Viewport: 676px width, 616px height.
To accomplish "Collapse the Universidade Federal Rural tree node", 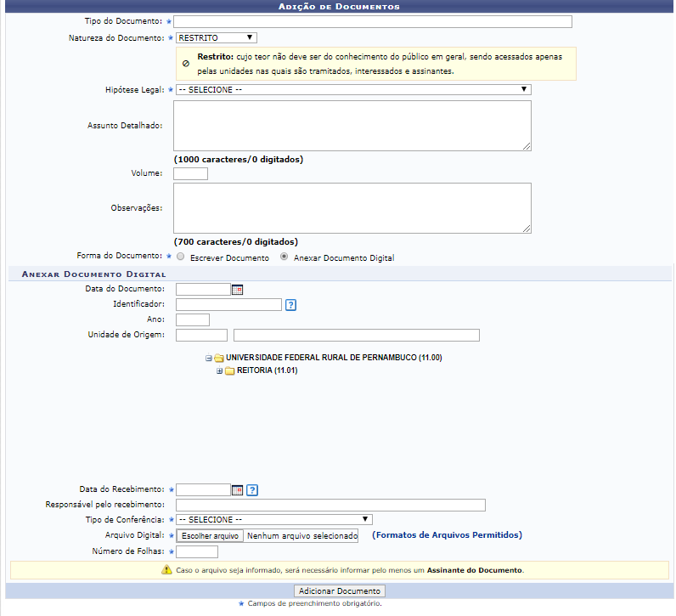I will click(208, 358).
